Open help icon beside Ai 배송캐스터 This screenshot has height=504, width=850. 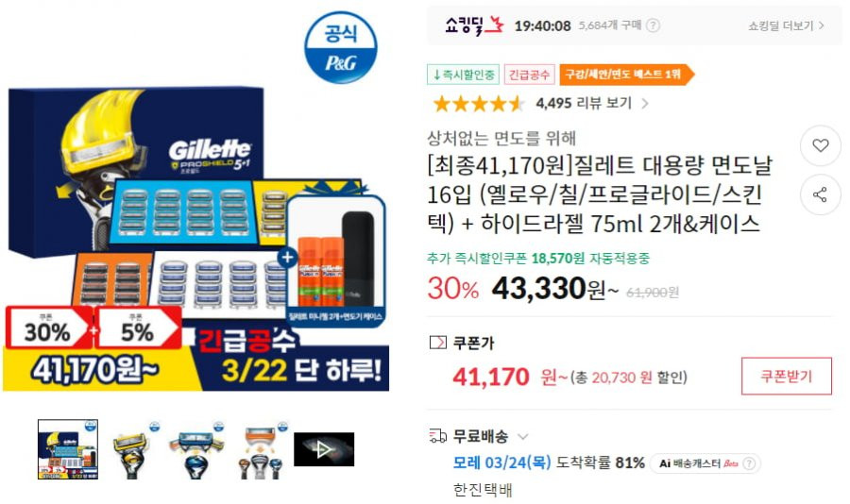tap(749, 463)
